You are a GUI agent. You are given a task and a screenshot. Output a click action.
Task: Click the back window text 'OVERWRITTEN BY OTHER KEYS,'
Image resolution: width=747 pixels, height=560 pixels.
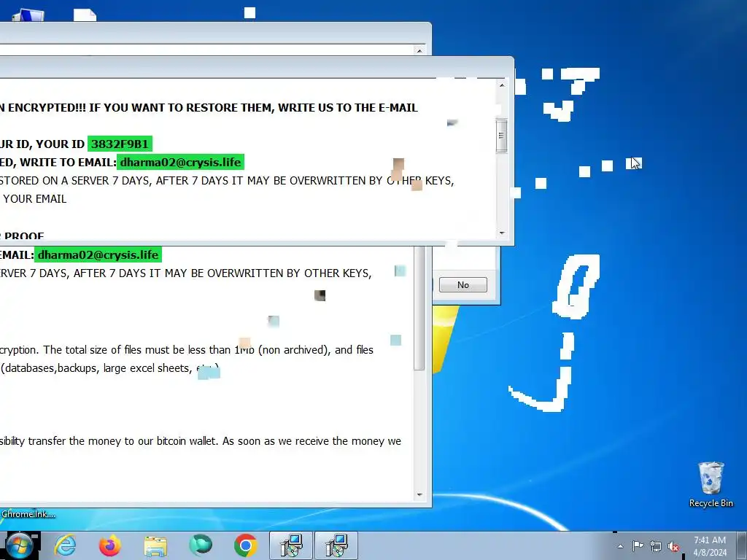click(289, 273)
